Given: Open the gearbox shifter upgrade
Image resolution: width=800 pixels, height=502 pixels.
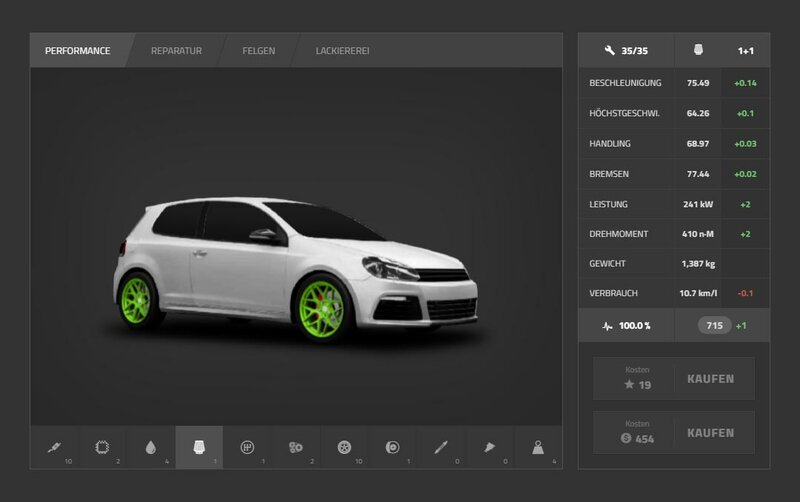Looking at the screenshot, I should coord(247,448).
